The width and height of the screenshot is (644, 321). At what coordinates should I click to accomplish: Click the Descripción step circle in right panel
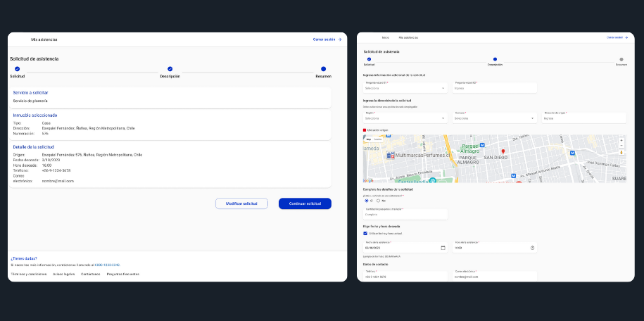tap(495, 60)
